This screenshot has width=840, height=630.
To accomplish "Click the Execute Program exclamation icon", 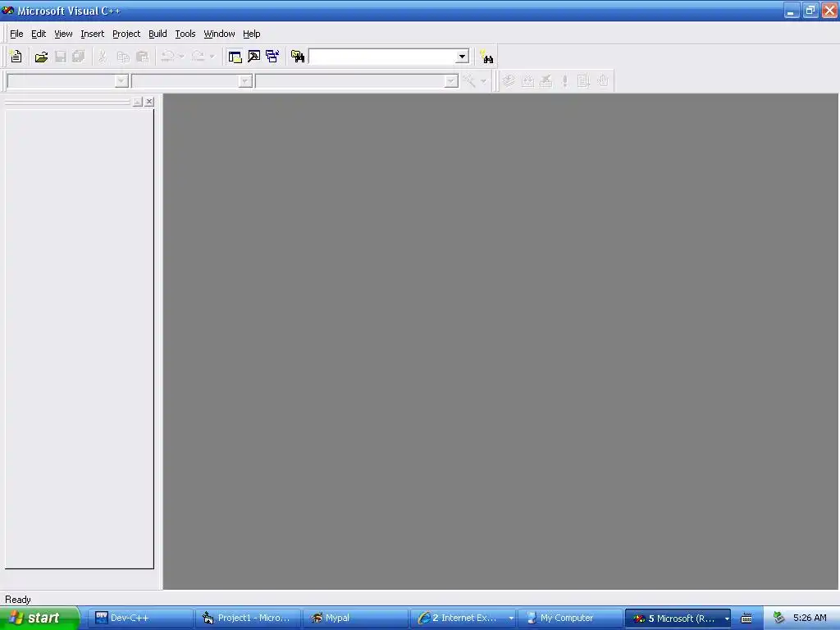I will point(564,81).
